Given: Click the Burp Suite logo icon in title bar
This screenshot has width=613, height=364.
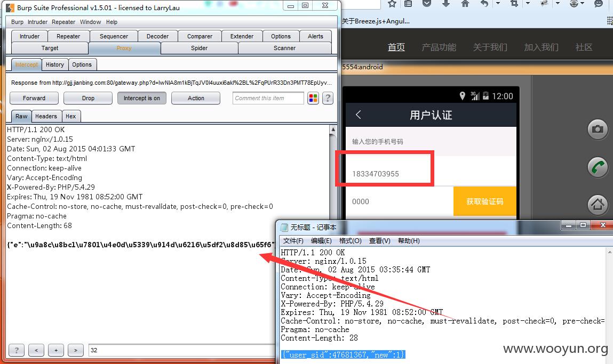Looking at the screenshot, I should click(x=10, y=7).
